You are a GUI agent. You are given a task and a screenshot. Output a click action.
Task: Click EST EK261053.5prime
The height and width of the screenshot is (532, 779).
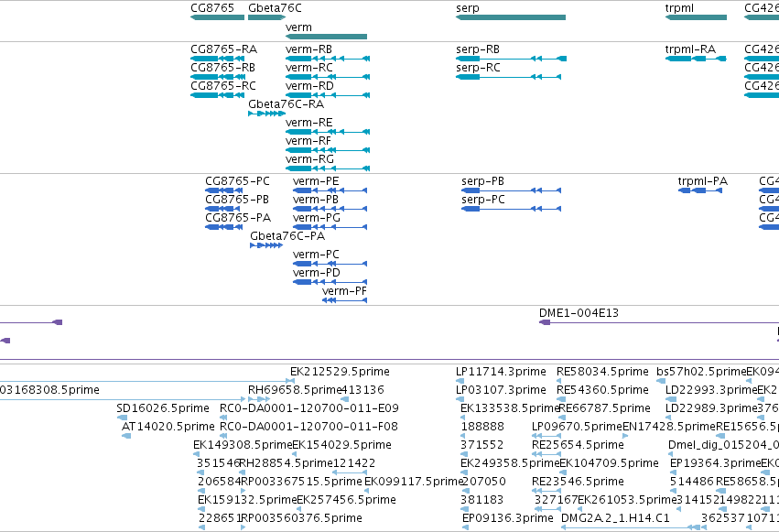coord(581,509)
